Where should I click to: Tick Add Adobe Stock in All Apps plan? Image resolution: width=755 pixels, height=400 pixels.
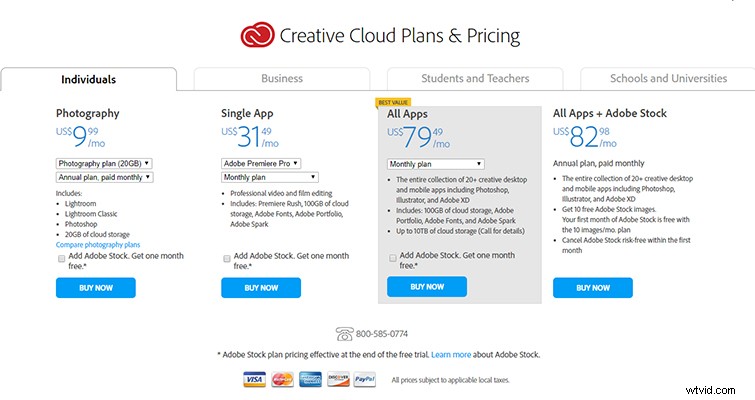[393, 258]
